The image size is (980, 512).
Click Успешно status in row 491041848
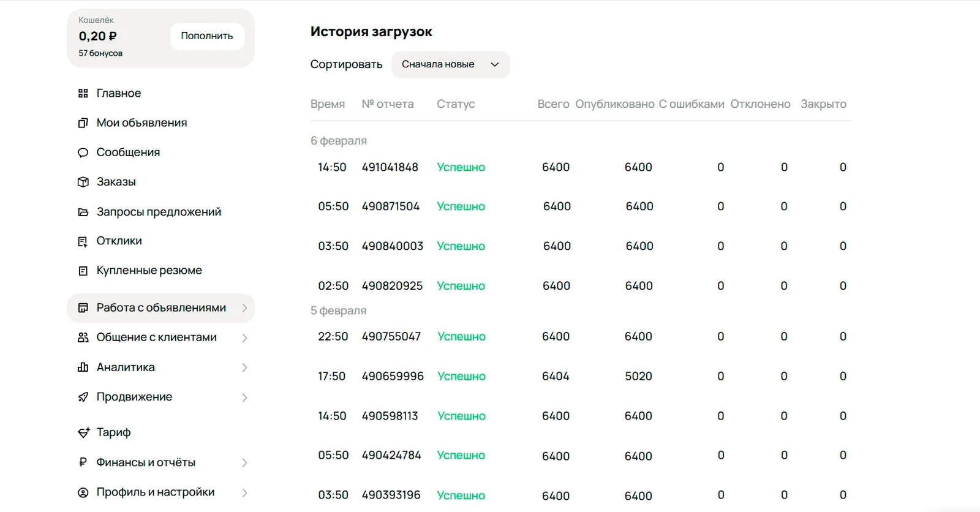pos(461,167)
